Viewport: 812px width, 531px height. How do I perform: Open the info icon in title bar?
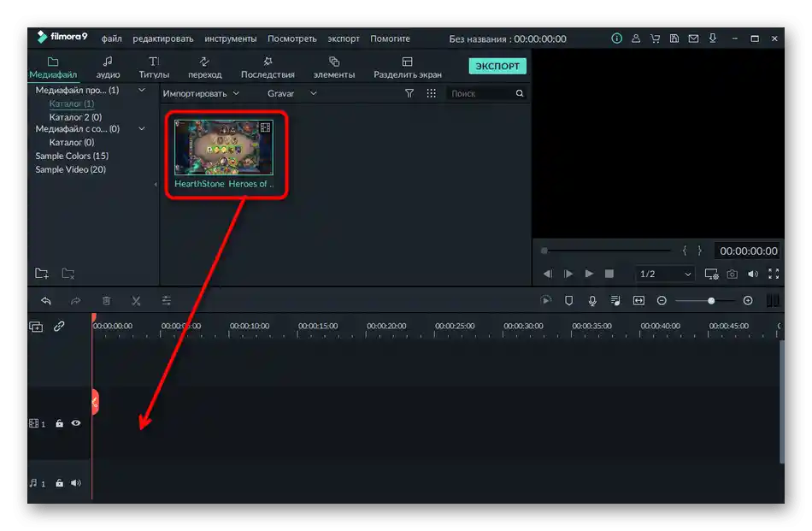click(x=616, y=38)
